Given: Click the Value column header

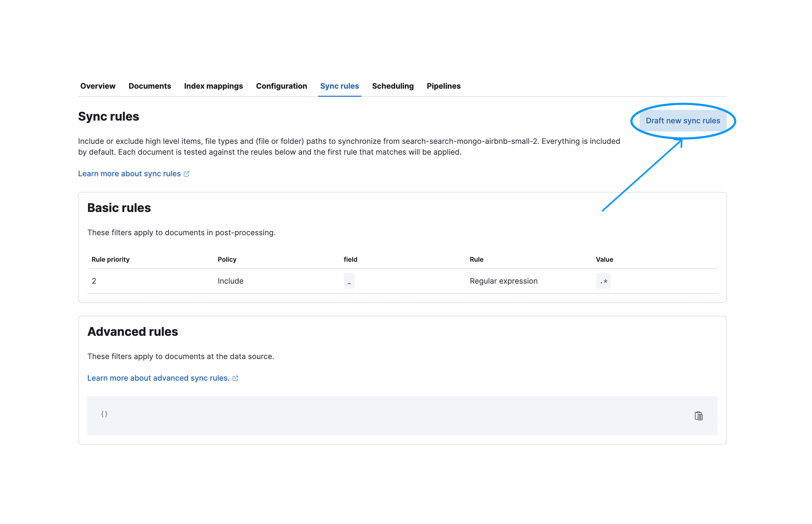Looking at the screenshot, I should [x=604, y=260].
